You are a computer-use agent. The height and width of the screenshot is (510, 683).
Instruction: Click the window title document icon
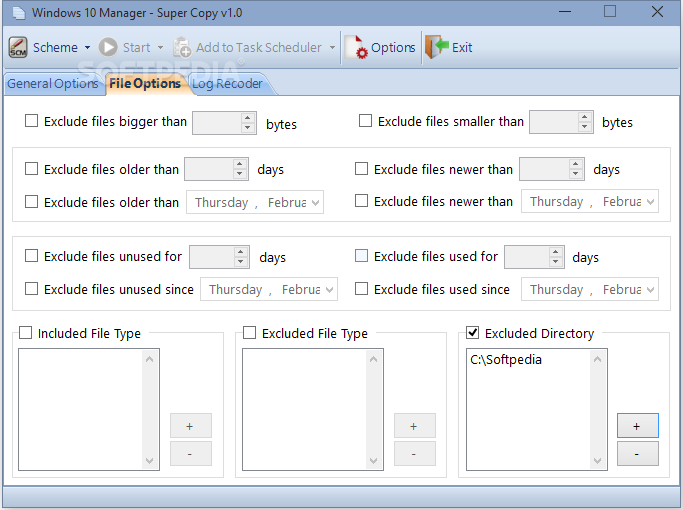(x=19, y=13)
